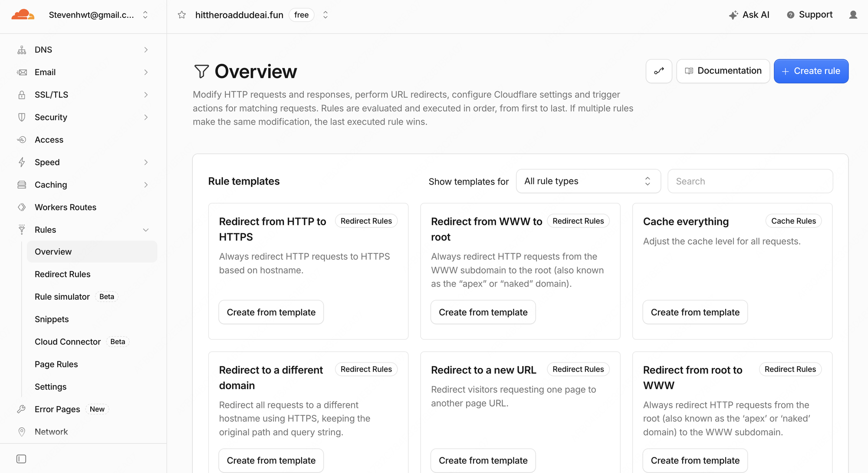This screenshot has height=473, width=868.
Task: Create from template for Cache everything
Action: (x=695, y=312)
